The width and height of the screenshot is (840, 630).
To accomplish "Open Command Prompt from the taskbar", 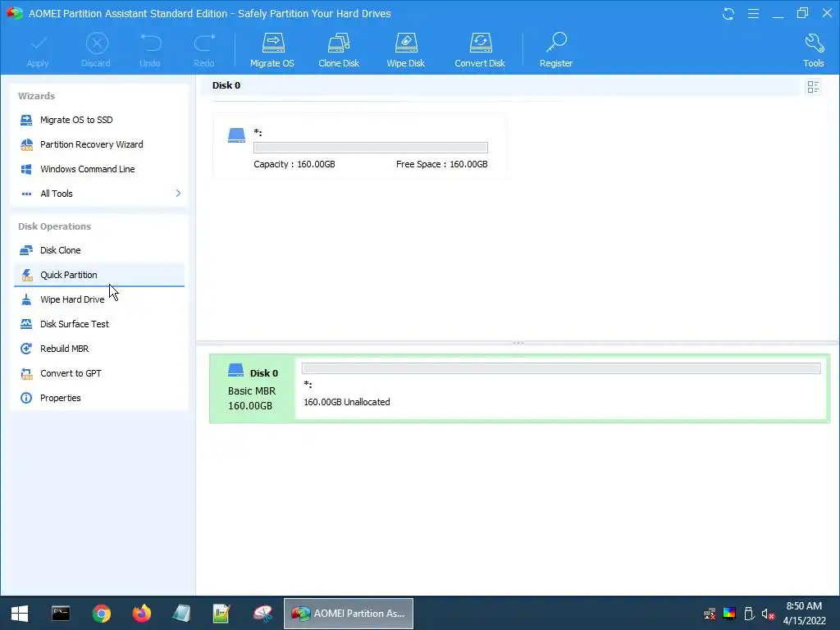I will coord(61,614).
